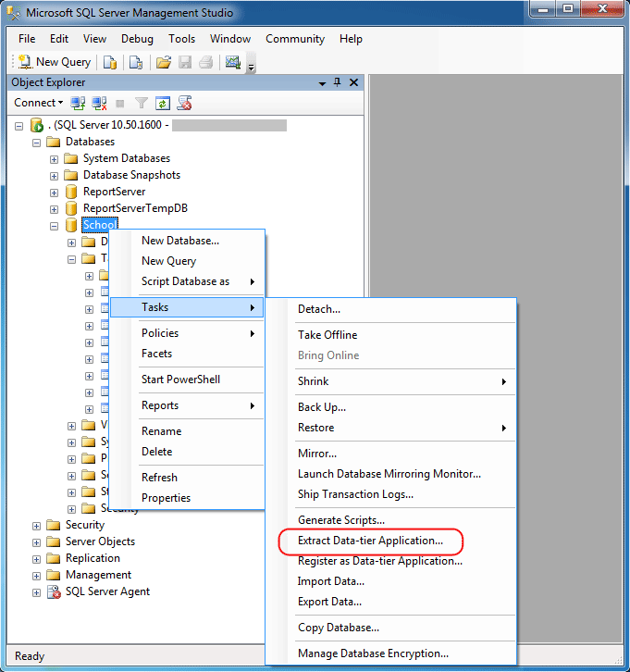Click the Stop square icon
Viewport: 630px width, 672px height.
point(120,104)
